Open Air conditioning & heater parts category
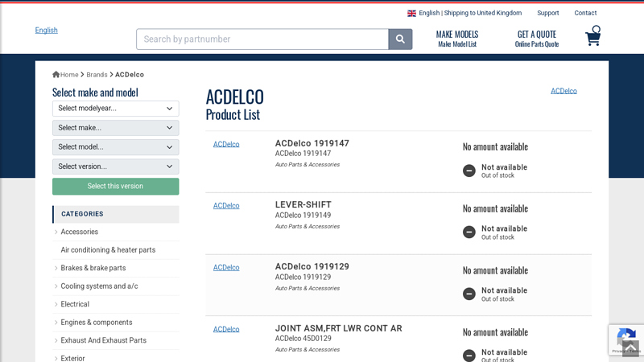 click(108, 250)
